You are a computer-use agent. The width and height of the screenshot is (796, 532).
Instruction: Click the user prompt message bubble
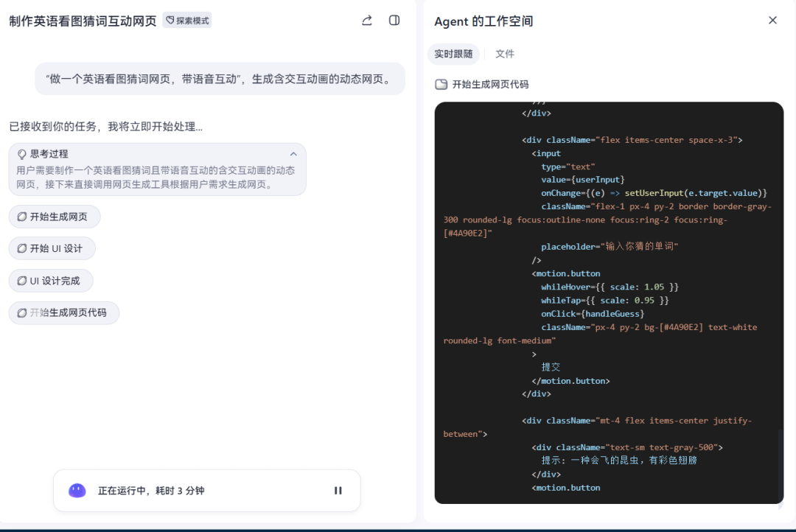[x=220, y=78]
